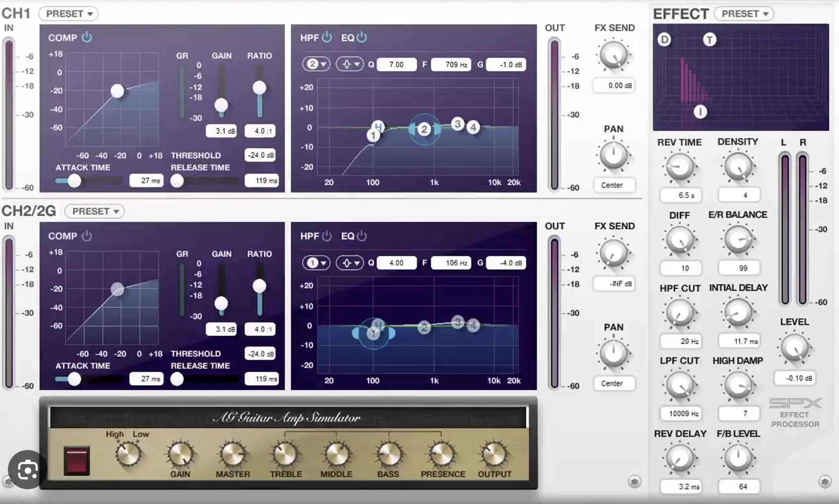Image resolution: width=839 pixels, height=504 pixels.
Task: Click the REV TIME knob
Action: tap(680, 167)
